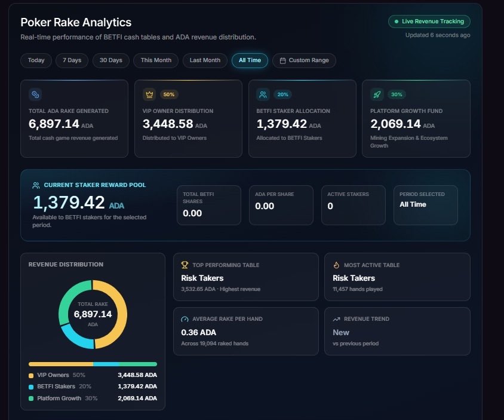Screen dimensions: 504x420
Task: Click 2,069.14 value on Growth Fund card
Action: (x=395, y=124)
